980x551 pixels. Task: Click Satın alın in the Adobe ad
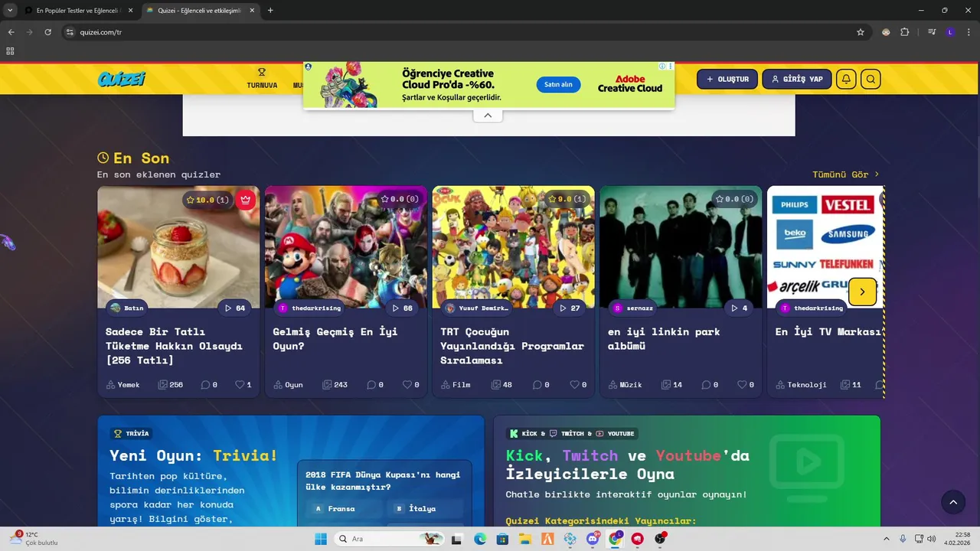point(558,84)
